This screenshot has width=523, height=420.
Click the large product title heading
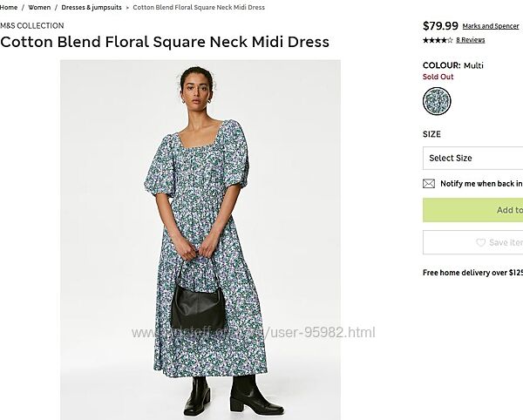(165, 42)
